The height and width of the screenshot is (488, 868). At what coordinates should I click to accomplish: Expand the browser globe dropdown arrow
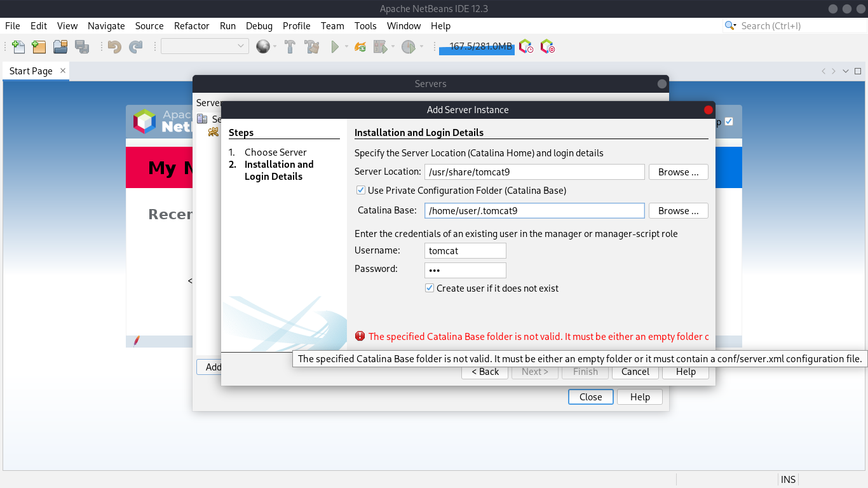pyautogui.click(x=275, y=46)
